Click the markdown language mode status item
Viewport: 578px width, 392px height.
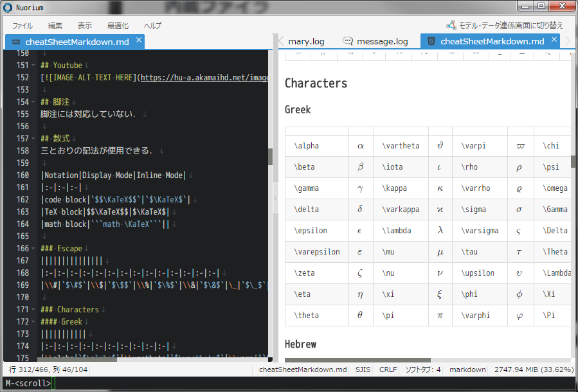pyautogui.click(x=467, y=370)
